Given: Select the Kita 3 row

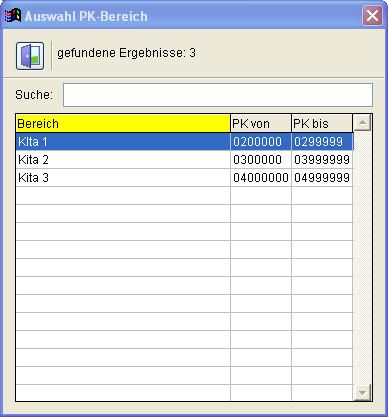Looking at the screenshot, I should coord(184,178).
